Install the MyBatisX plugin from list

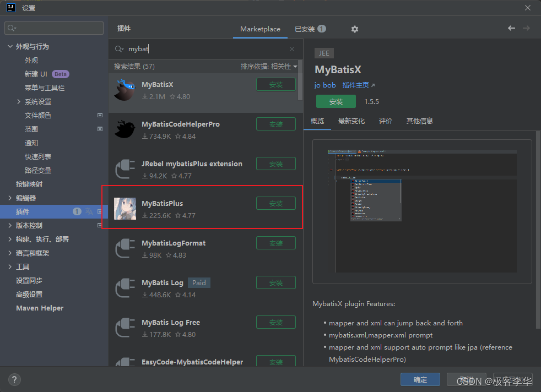pyautogui.click(x=275, y=84)
